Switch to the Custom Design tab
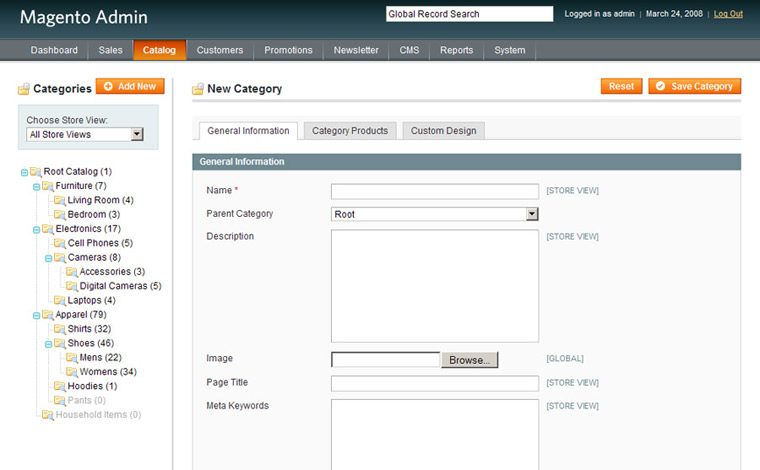This screenshot has height=470, width=760. pos(443,131)
